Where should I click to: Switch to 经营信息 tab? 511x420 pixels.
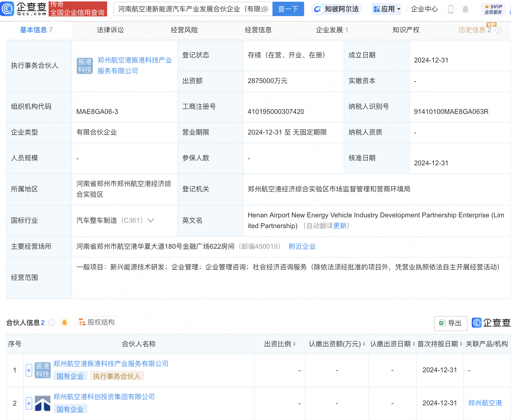tap(258, 30)
